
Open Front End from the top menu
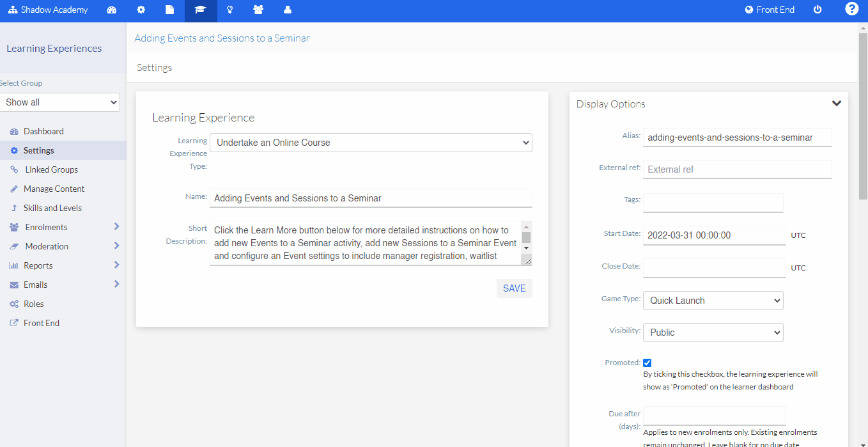770,10
